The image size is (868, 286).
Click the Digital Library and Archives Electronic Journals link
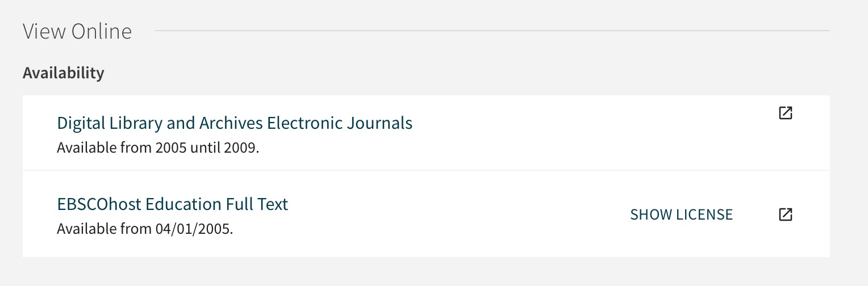pyautogui.click(x=235, y=123)
